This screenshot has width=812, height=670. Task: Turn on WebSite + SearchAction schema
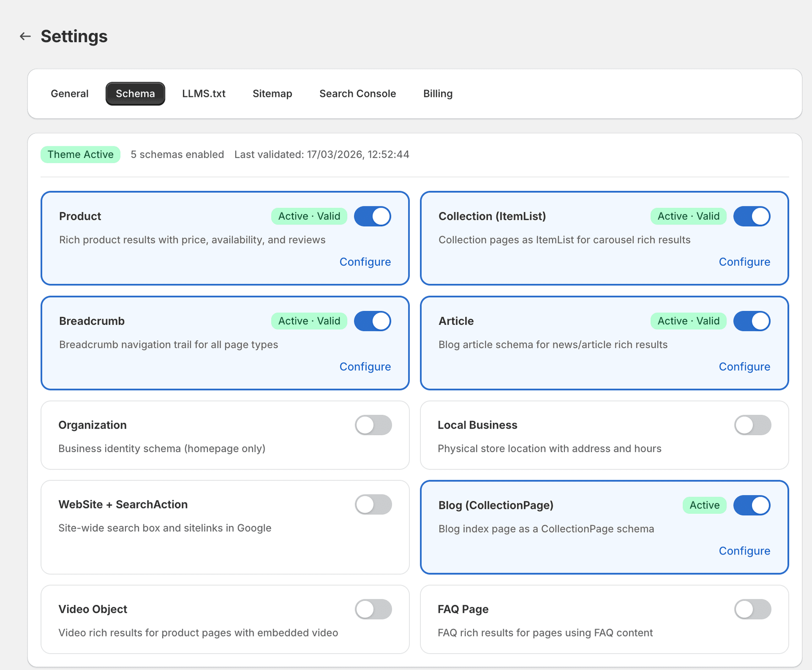point(373,504)
